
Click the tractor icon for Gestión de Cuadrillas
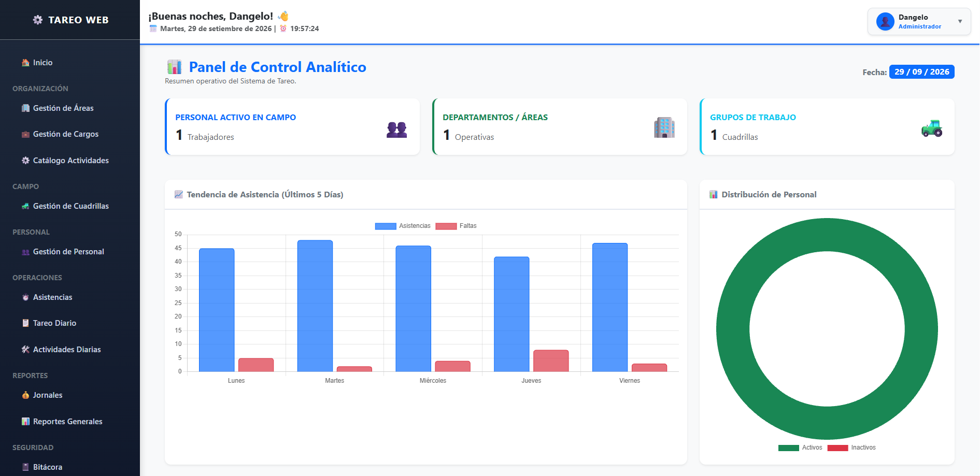click(x=25, y=206)
